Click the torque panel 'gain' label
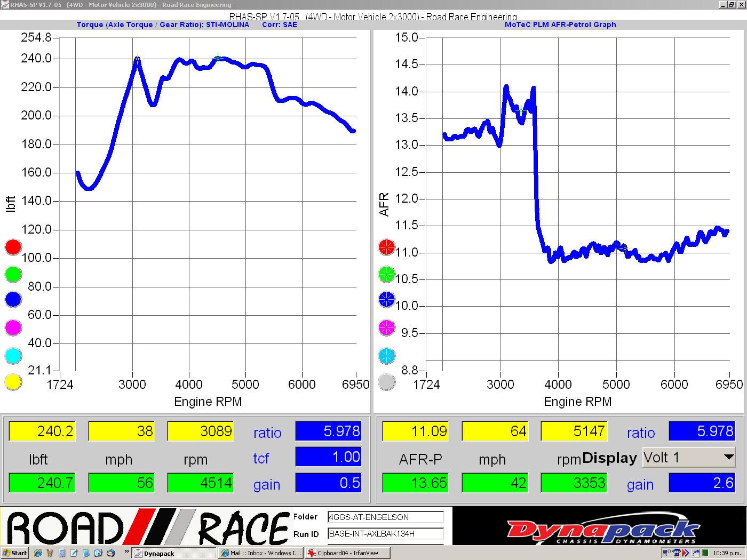Image resolution: width=747 pixels, height=560 pixels. click(267, 485)
